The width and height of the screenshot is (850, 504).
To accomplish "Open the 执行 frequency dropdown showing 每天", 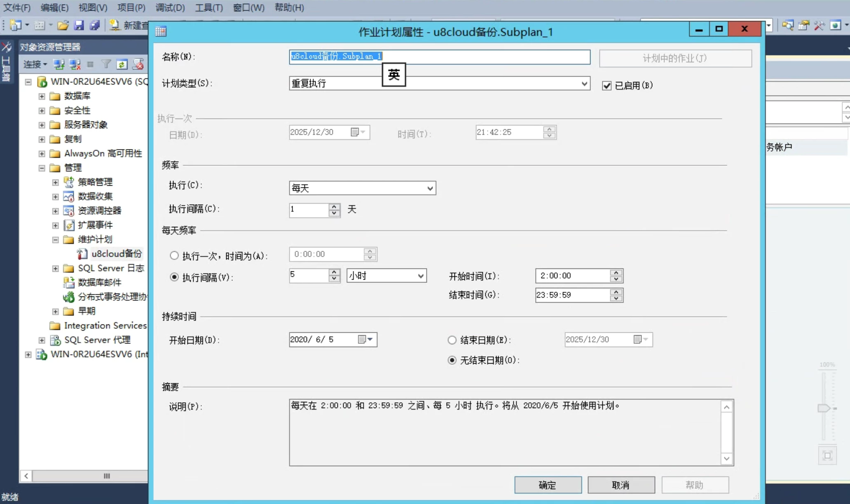I will [430, 188].
